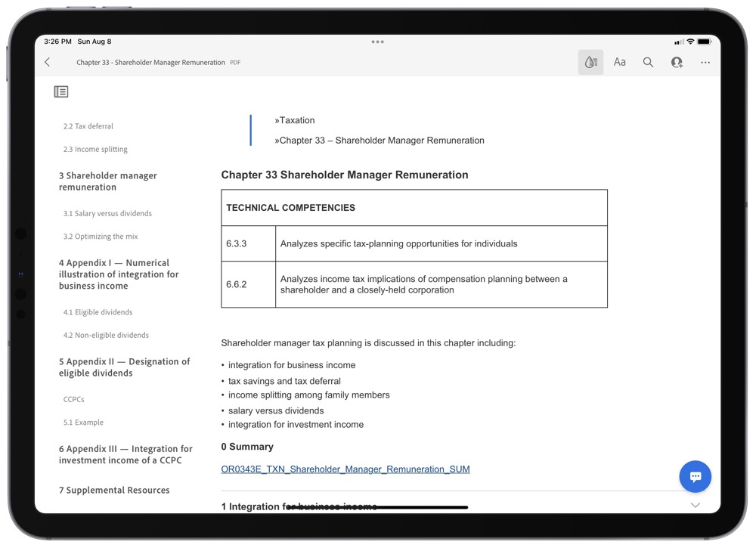Open the OR0343E_TXN_Shareholder_Manager_Remuneration_SUM link
The image size is (756, 548).
345,469
